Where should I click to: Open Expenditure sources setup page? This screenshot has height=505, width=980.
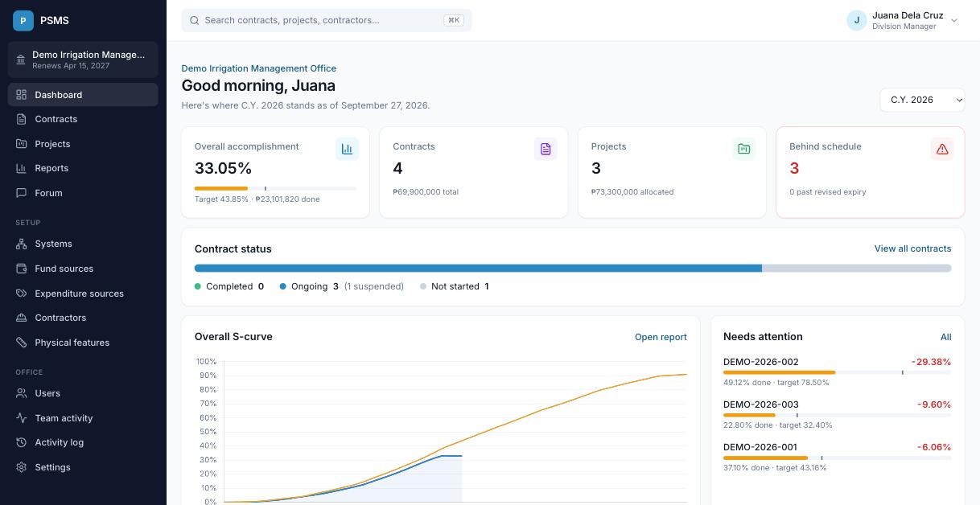(x=83, y=294)
